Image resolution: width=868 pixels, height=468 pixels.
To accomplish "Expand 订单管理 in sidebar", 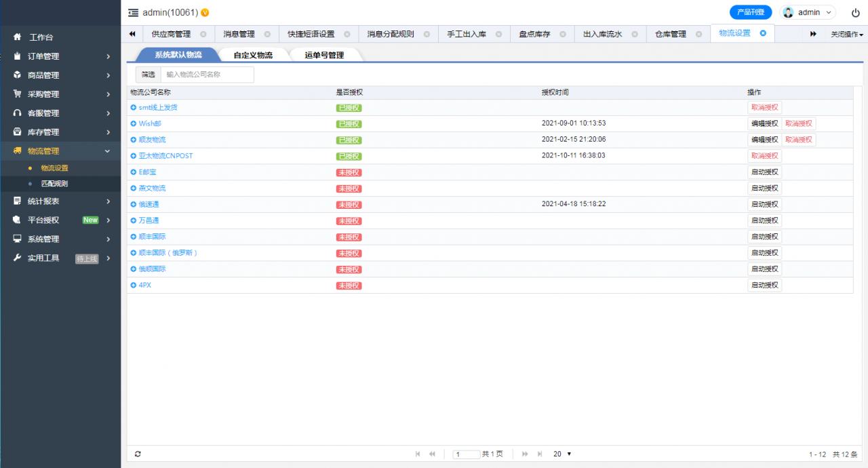I will click(x=60, y=56).
